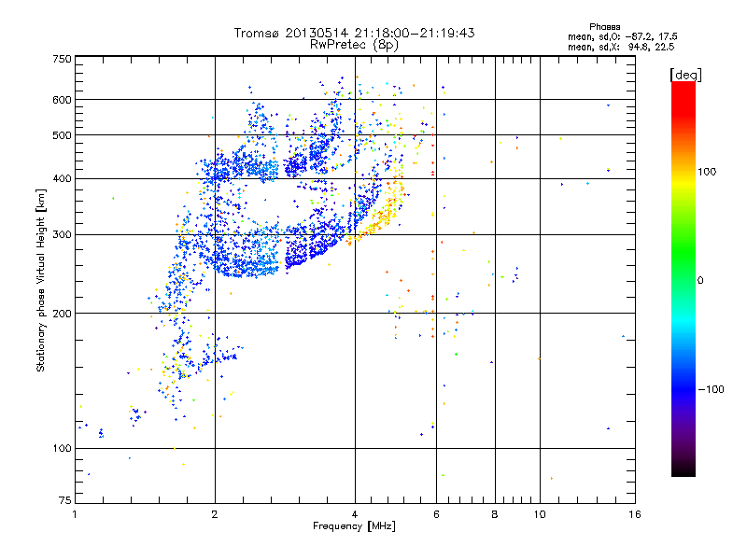Viewport: 747px width, 560px height.
Task: Click the x-axis '16' frequency label
Action: tap(635, 514)
